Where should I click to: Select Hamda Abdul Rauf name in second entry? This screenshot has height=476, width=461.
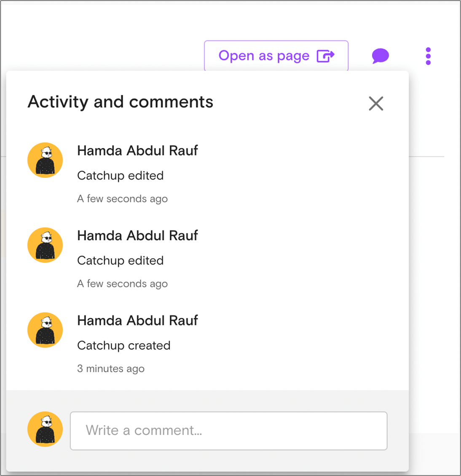click(137, 236)
